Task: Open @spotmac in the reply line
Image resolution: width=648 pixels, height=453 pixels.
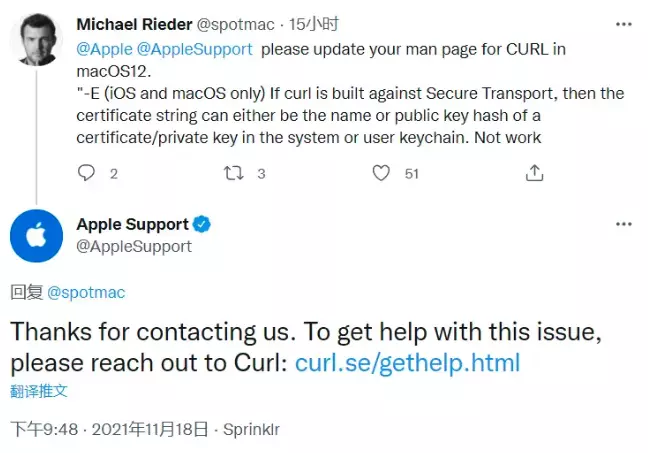Action: [86, 292]
